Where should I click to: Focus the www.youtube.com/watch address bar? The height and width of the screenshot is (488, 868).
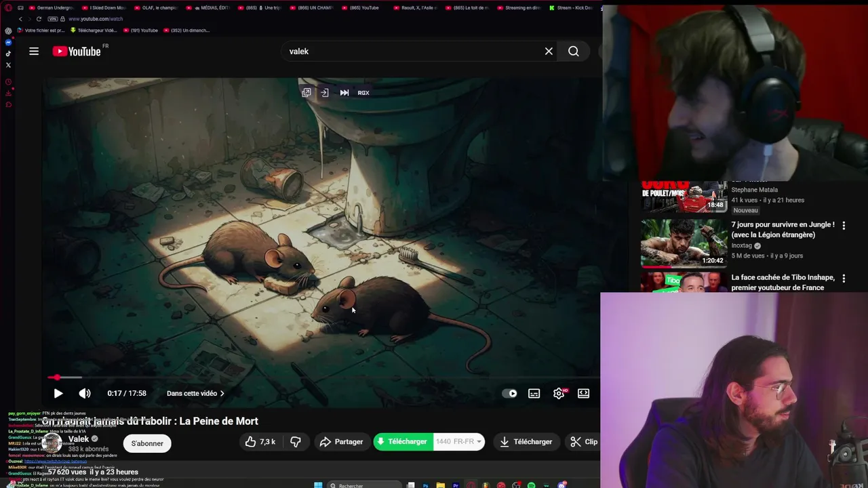click(96, 19)
